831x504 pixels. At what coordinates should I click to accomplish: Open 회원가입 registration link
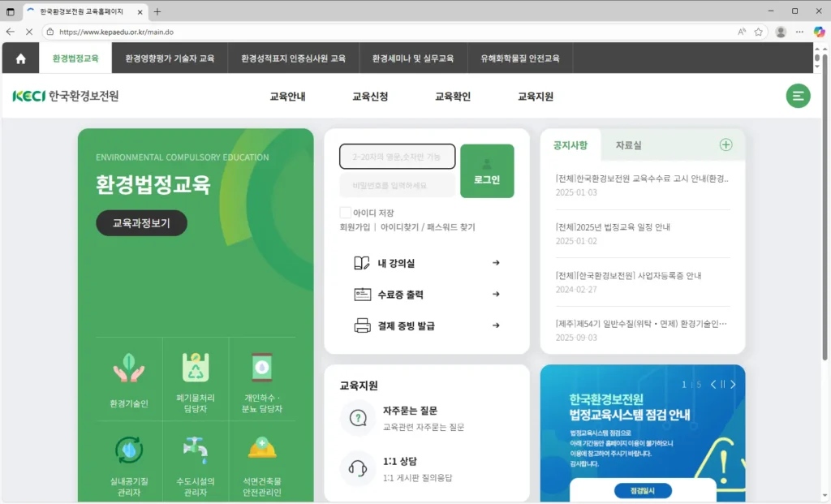357,226
